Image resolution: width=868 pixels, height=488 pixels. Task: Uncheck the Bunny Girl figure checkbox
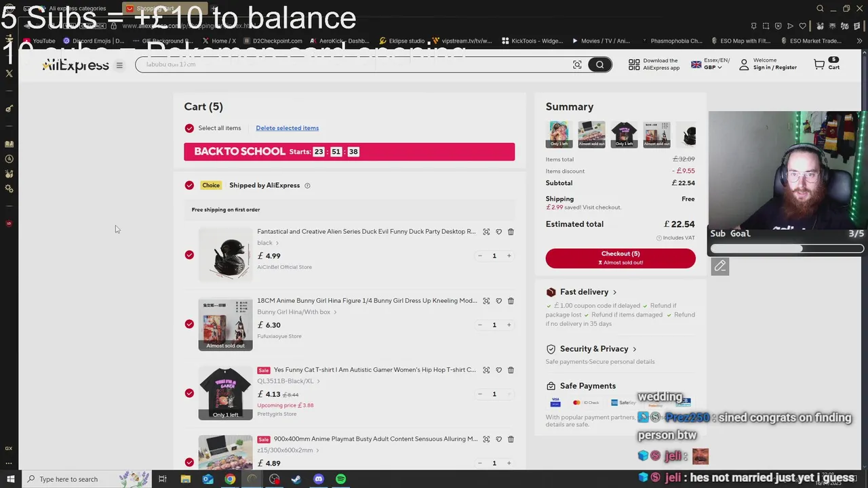point(189,324)
